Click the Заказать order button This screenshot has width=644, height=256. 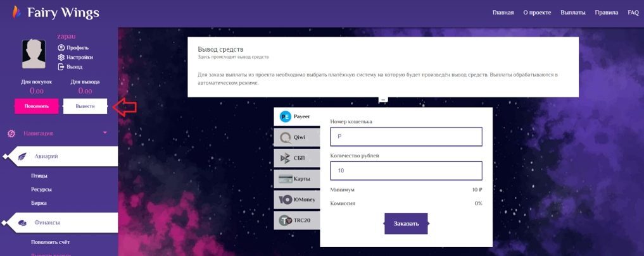[406, 224]
